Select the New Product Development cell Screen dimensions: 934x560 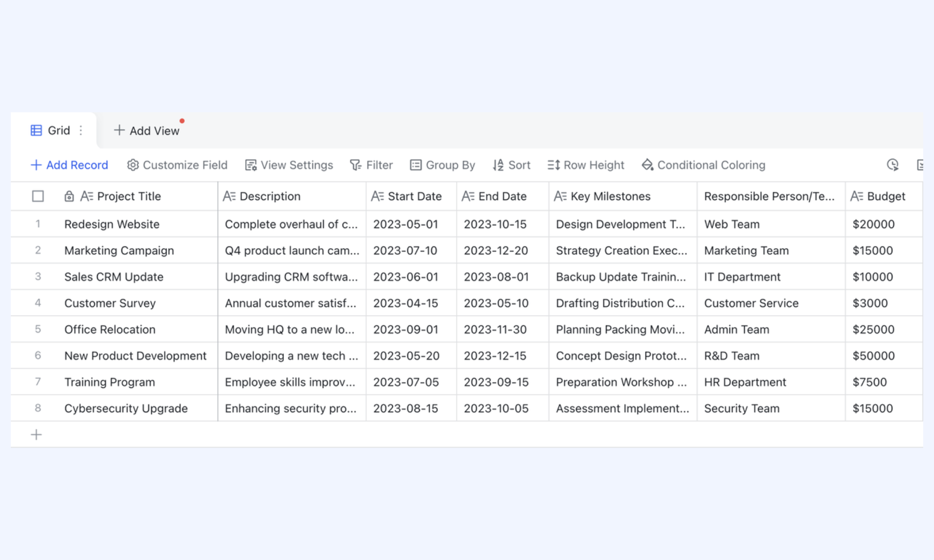pos(137,356)
